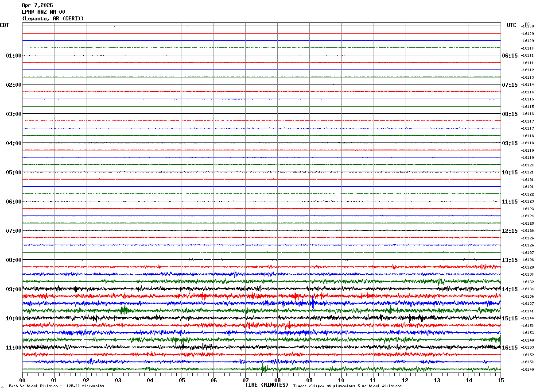This screenshot has width=536, height=392.
Task: Select the LPAR HNZ NM 00 station label
Action: (x=43, y=12)
